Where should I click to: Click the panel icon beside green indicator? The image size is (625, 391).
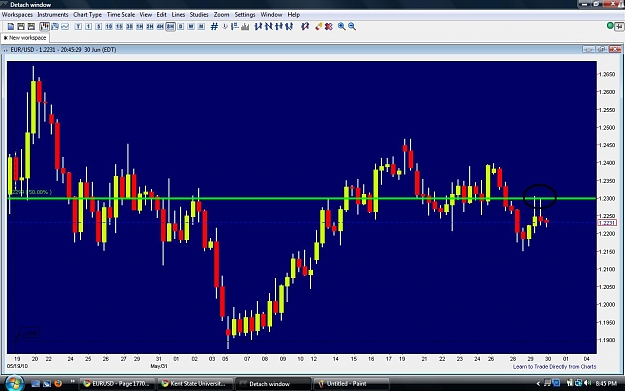click(x=619, y=26)
